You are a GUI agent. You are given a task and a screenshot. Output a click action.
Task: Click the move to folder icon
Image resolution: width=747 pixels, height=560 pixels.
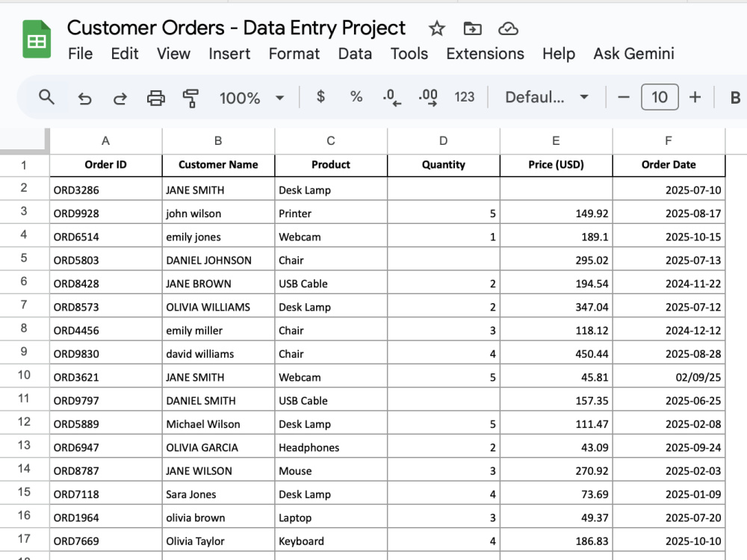pyautogui.click(x=472, y=28)
